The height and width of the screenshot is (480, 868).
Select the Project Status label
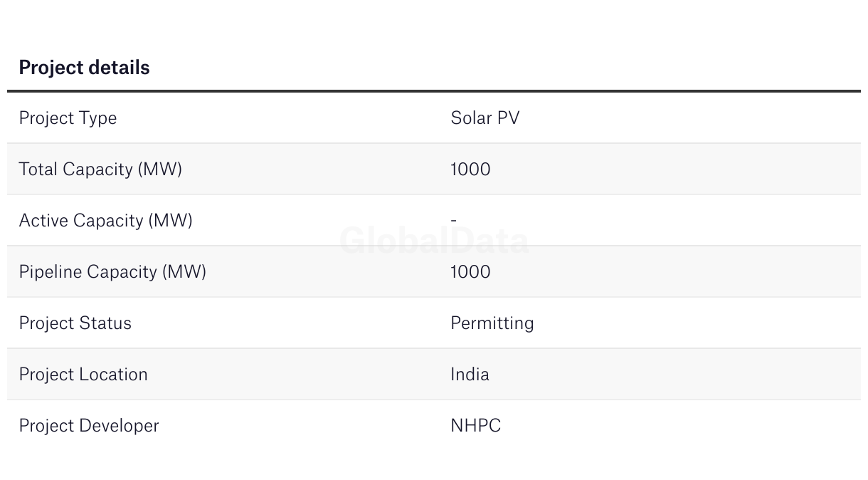point(75,323)
